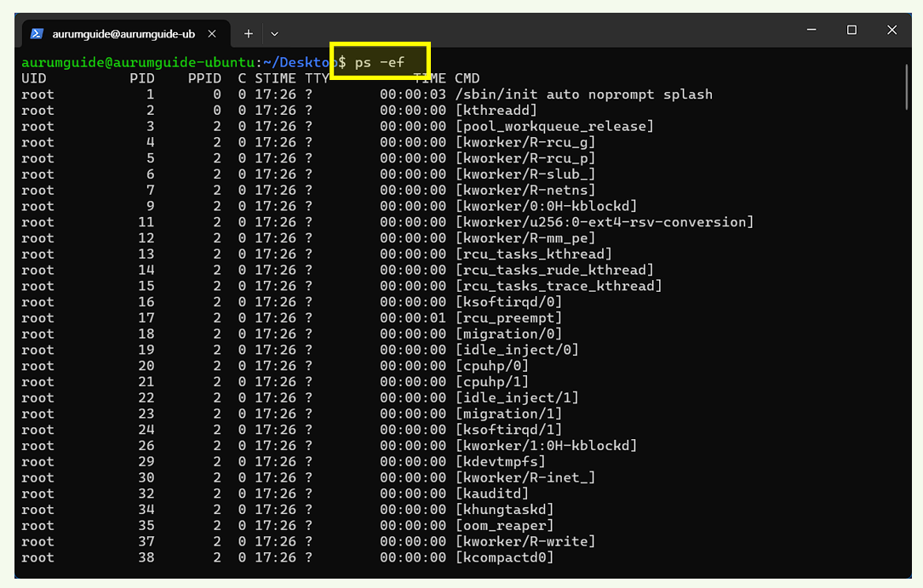Viewport: 923px width, 588px height.
Task: Click the STIME column header
Action: point(275,78)
